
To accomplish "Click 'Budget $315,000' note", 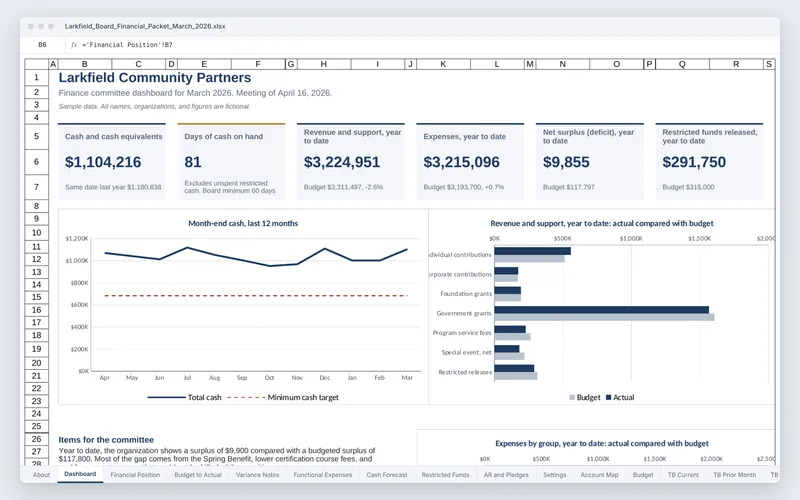I will click(x=688, y=187).
